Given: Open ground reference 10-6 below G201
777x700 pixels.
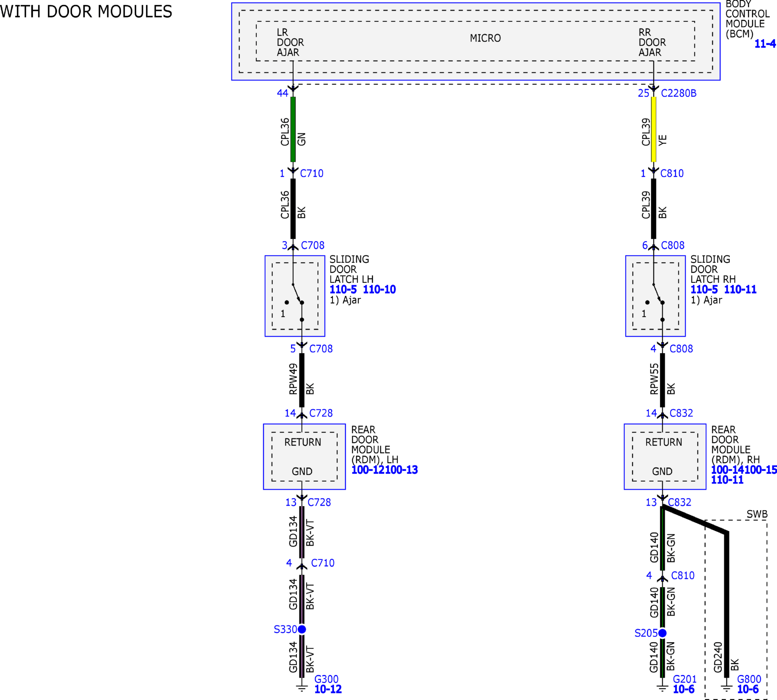Looking at the screenshot, I should pyautogui.click(x=684, y=689).
